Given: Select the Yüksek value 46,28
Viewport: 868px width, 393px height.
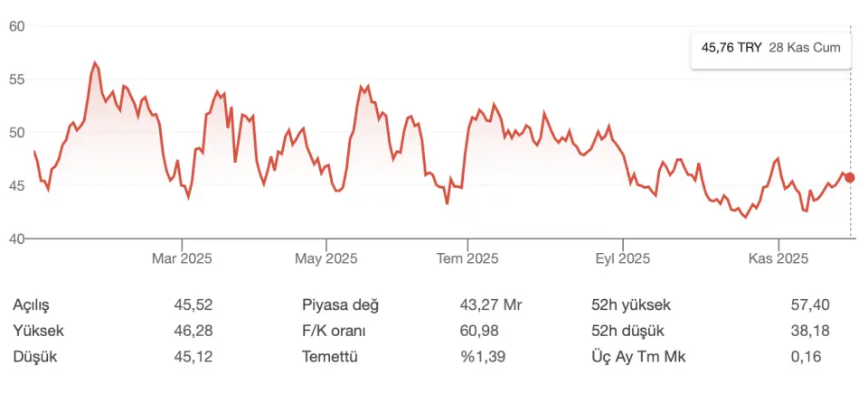Looking at the screenshot, I should pyautogui.click(x=193, y=331).
